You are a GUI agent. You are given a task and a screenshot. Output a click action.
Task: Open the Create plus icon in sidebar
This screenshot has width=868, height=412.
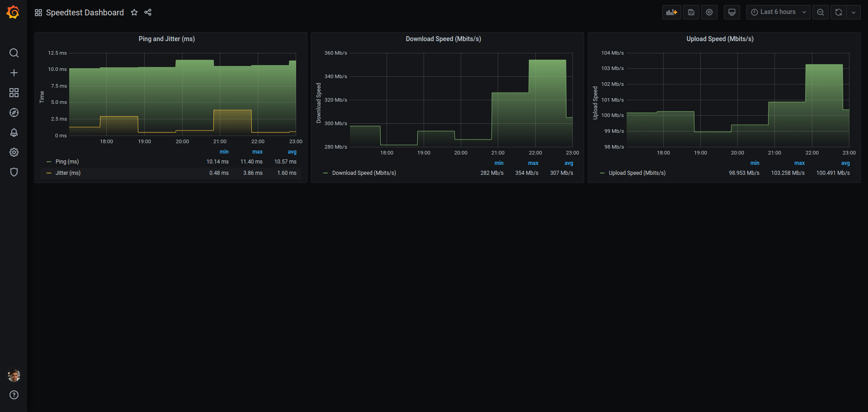click(x=14, y=73)
